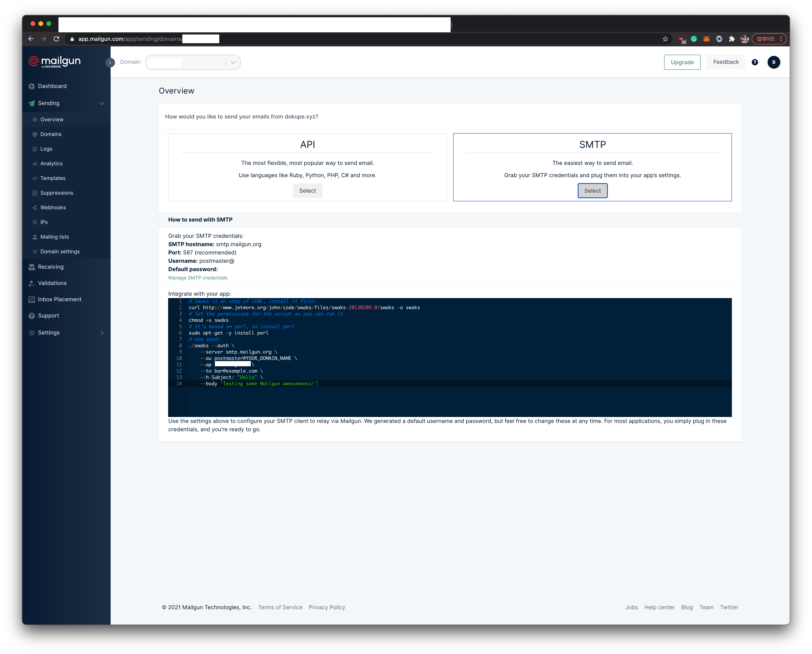Click the Domains globe icon
The image size is (812, 654).
(x=35, y=135)
